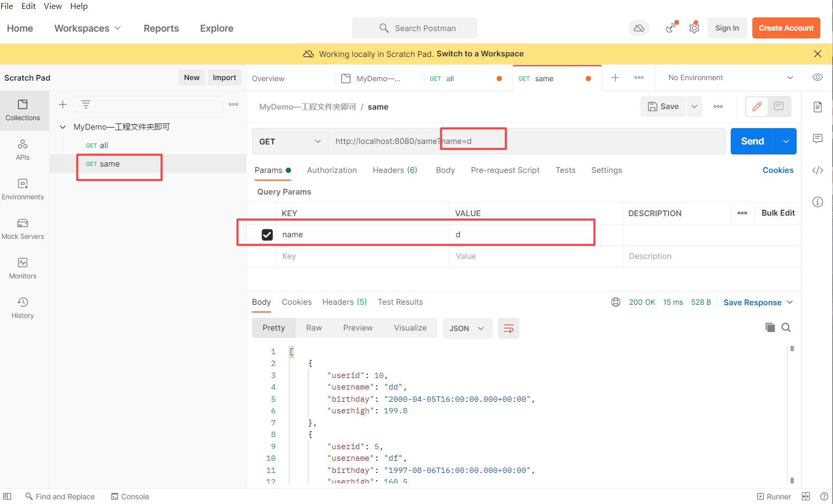Open a new request tab with plus
Image resolution: width=833 pixels, height=504 pixels.
click(x=615, y=77)
